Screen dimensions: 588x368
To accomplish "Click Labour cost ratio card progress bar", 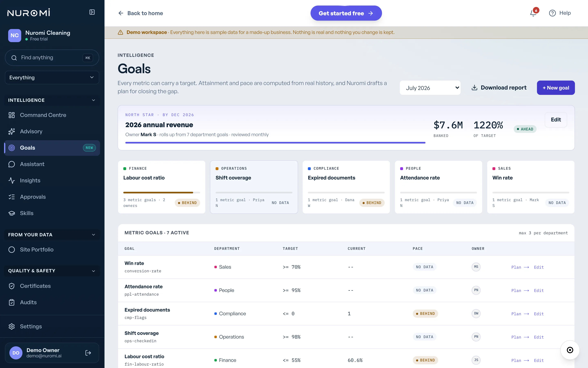I will [161, 193].
